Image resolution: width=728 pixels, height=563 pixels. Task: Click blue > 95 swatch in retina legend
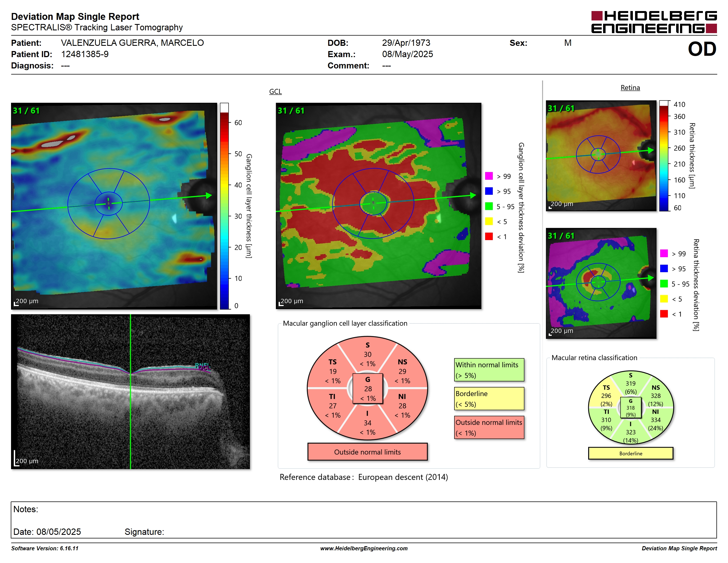click(664, 269)
